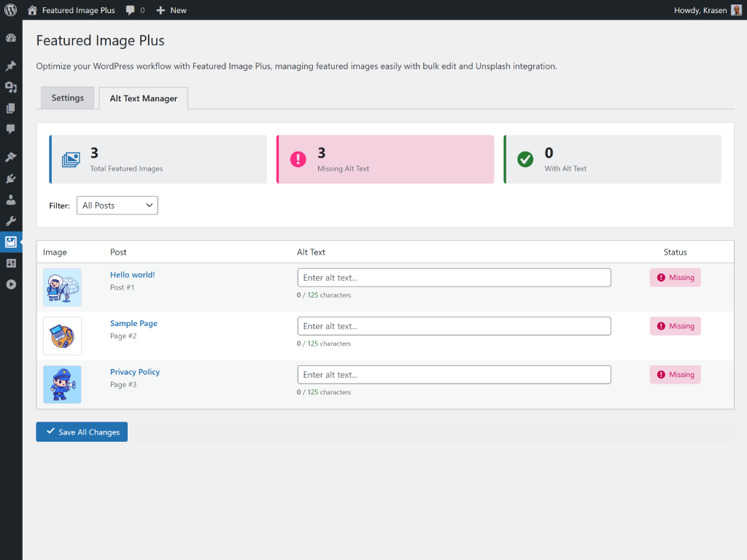Open Pages in the admin sidebar
This screenshot has height=560, width=747.
[x=11, y=109]
